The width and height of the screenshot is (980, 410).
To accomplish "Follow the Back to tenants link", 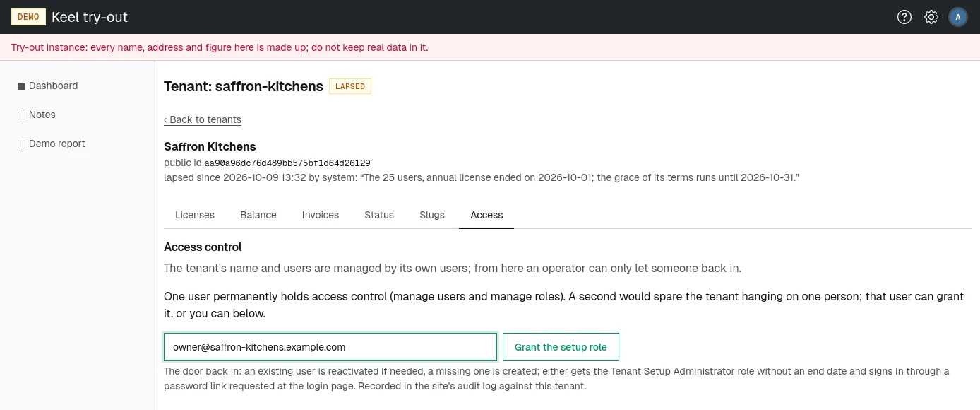I will pos(203,119).
